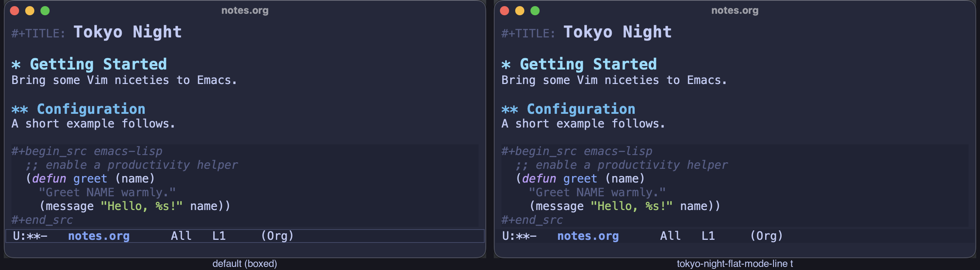Viewport: 980px width, 270px height.
Task: Minimize the left notes.org window
Action: (x=30, y=11)
